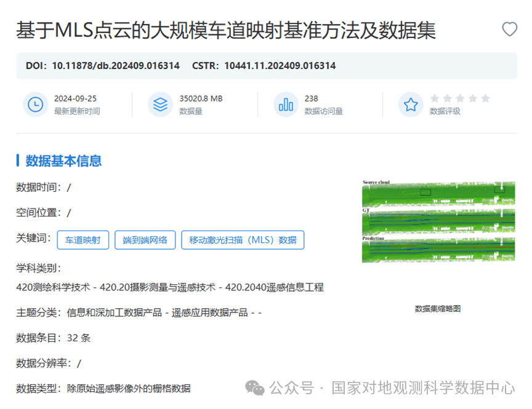Select the 端到端网络 keyword tag
The image size is (532, 409).
(145, 240)
